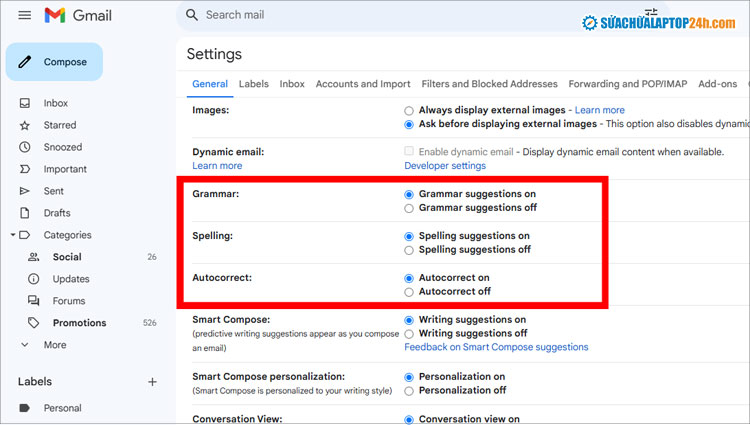Open Filters and Blocked Addresses tab
750x425 pixels.
point(490,84)
